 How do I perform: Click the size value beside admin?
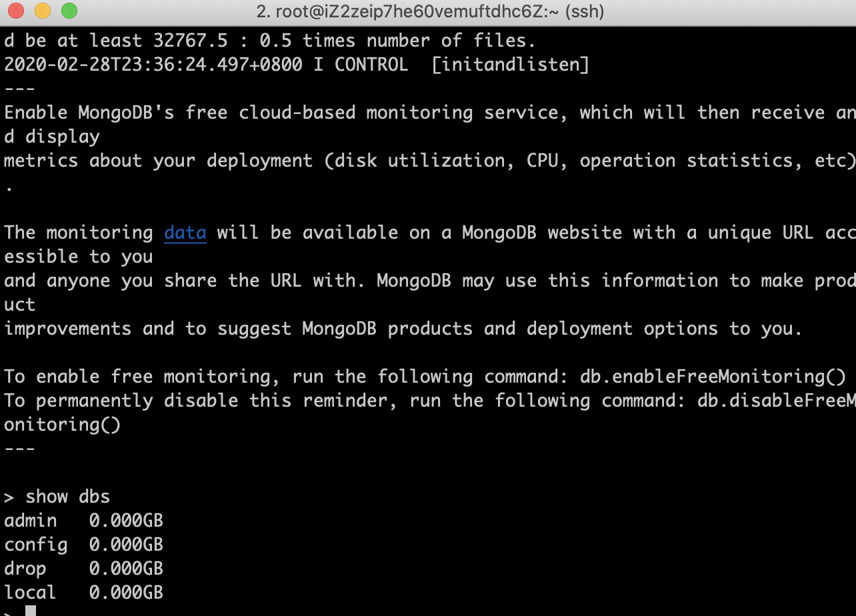(x=126, y=521)
